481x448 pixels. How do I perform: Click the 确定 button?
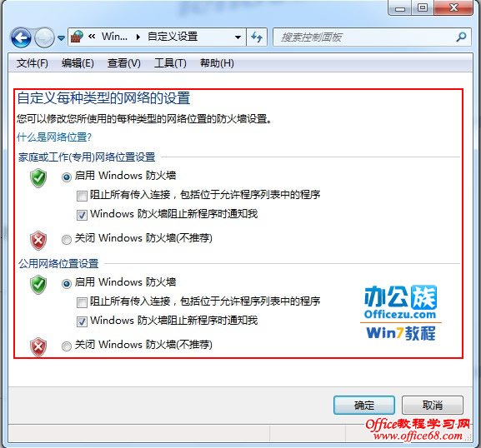click(x=364, y=405)
